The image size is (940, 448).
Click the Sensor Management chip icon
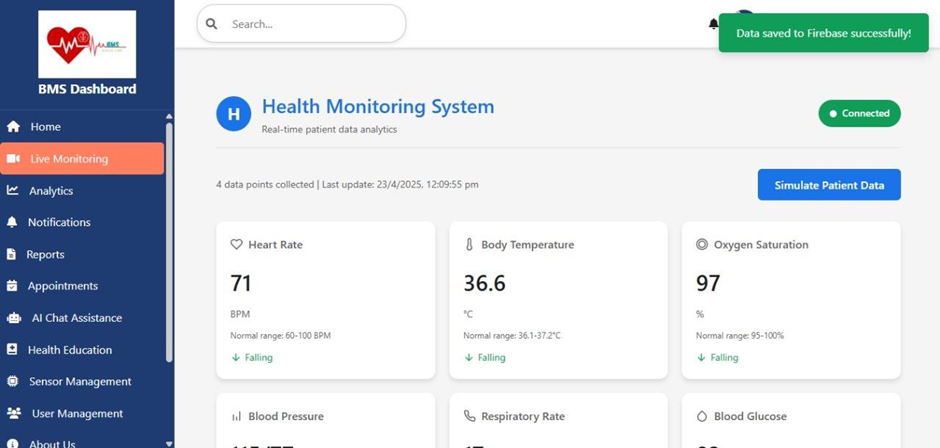(x=13, y=381)
